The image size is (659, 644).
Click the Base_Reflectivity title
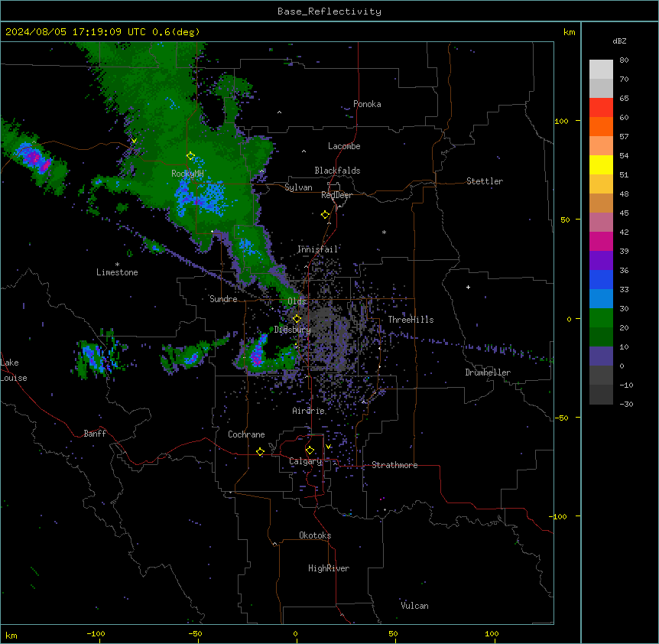click(x=329, y=11)
